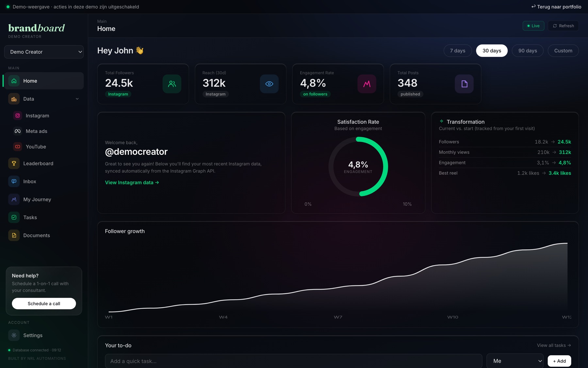
Task: Click the on followers badge
Action: pyautogui.click(x=315, y=94)
